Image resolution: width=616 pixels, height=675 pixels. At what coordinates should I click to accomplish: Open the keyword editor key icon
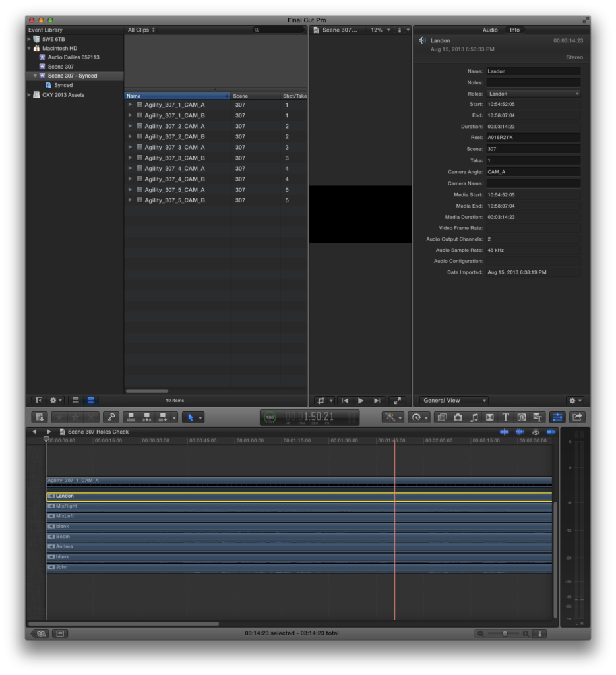pos(111,417)
